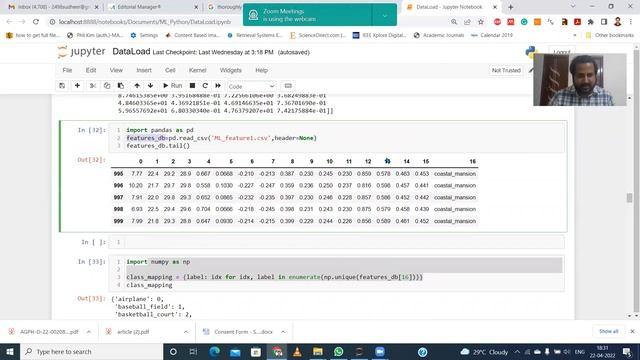Reload the current page

pyautogui.click(x=36, y=22)
